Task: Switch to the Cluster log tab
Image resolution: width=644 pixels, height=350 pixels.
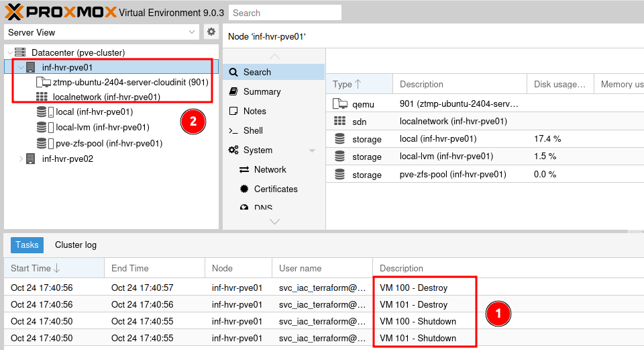Action: (75, 245)
